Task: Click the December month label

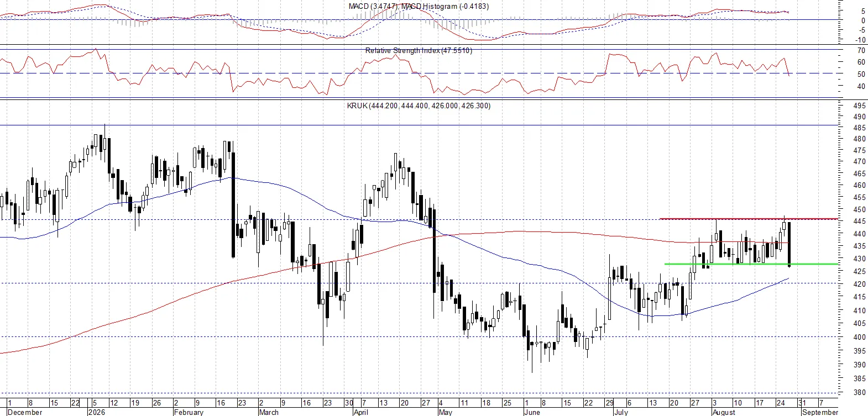Action: (25, 412)
